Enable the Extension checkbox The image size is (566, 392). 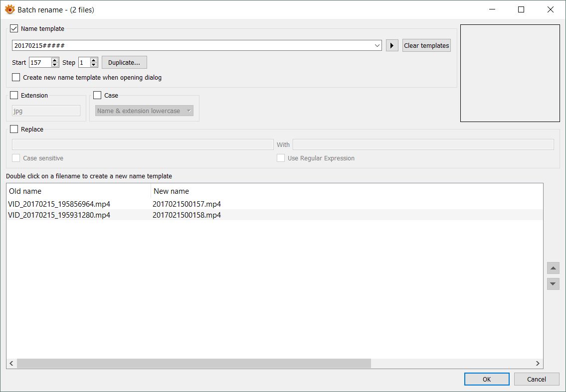[14, 95]
